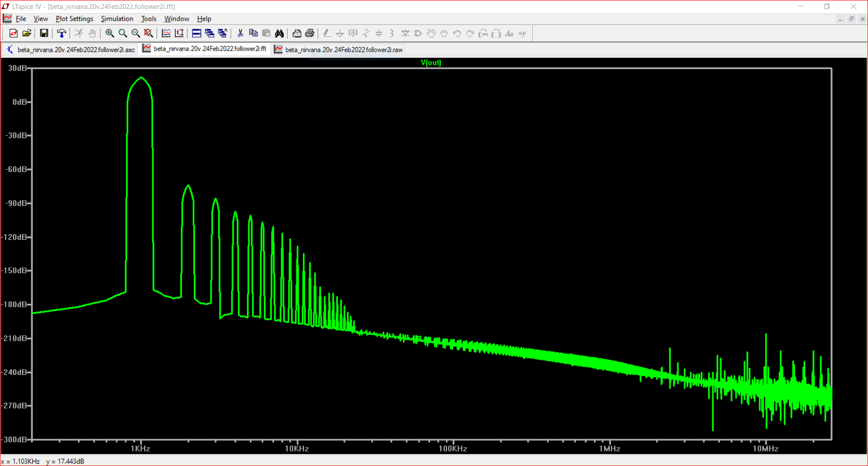Cascade windows using the cascade icon
868x466 pixels.
[x=209, y=33]
